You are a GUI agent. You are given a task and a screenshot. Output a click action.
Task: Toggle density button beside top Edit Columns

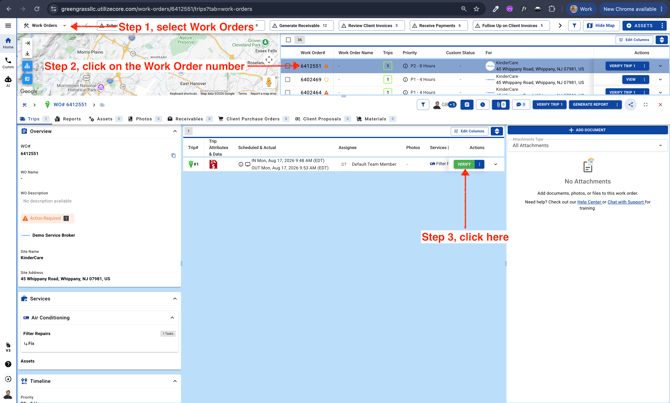[661, 40]
